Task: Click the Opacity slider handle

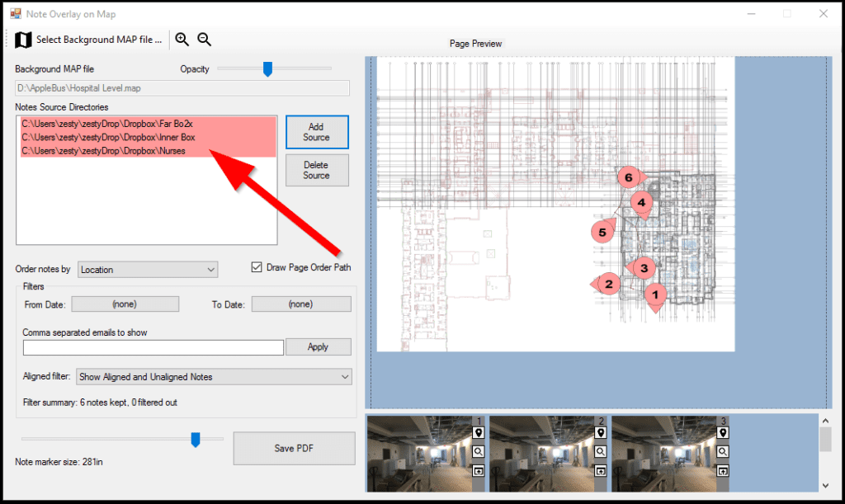Action: tap(267, 69)
